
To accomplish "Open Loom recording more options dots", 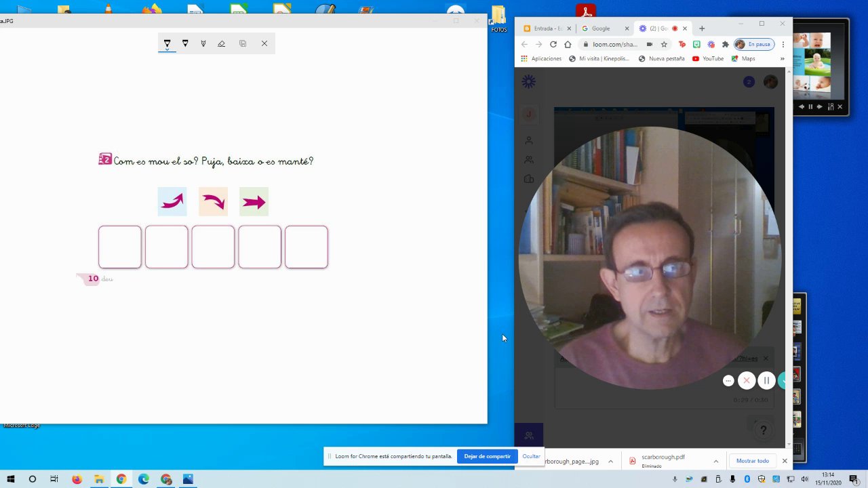I will point(728,380).
